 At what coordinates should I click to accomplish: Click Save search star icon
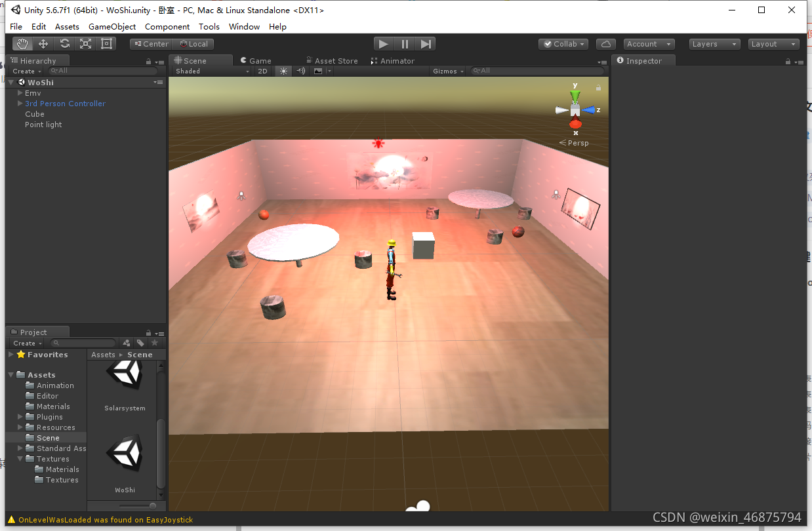155,343
